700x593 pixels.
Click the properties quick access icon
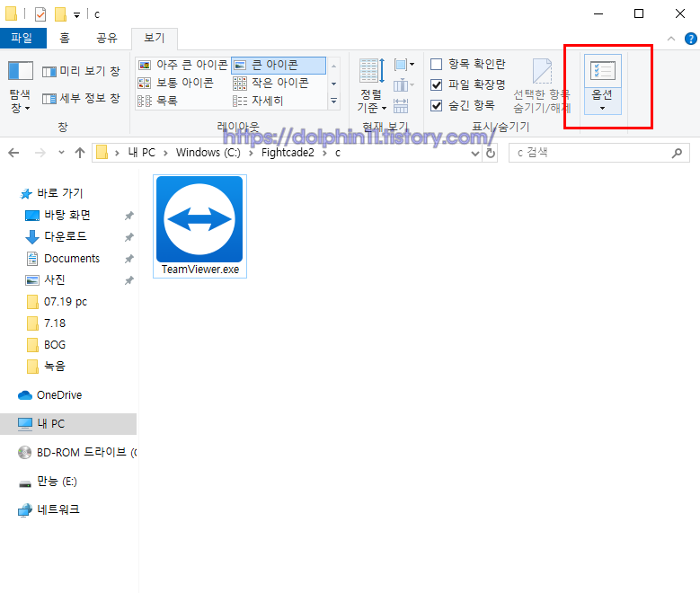point(40,14)
